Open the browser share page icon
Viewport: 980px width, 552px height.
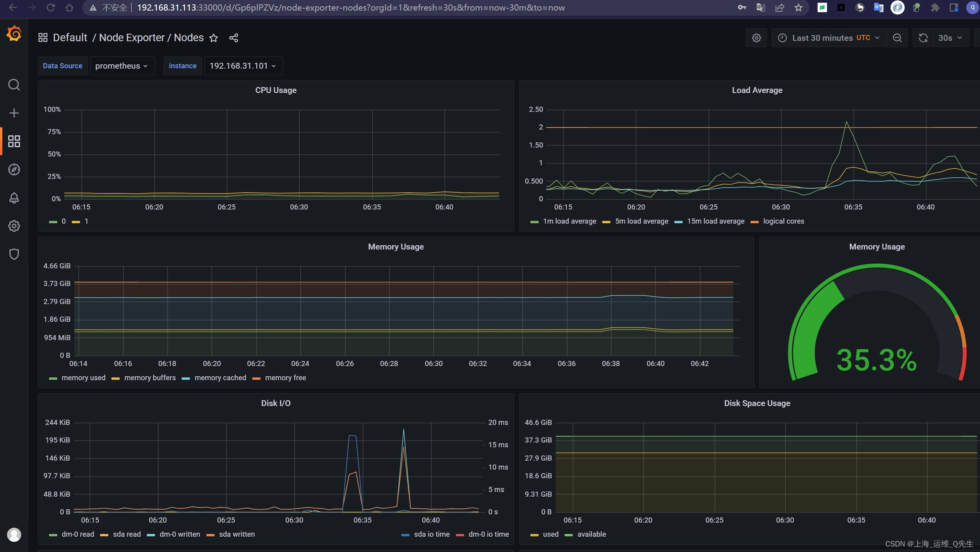[780, 7]
